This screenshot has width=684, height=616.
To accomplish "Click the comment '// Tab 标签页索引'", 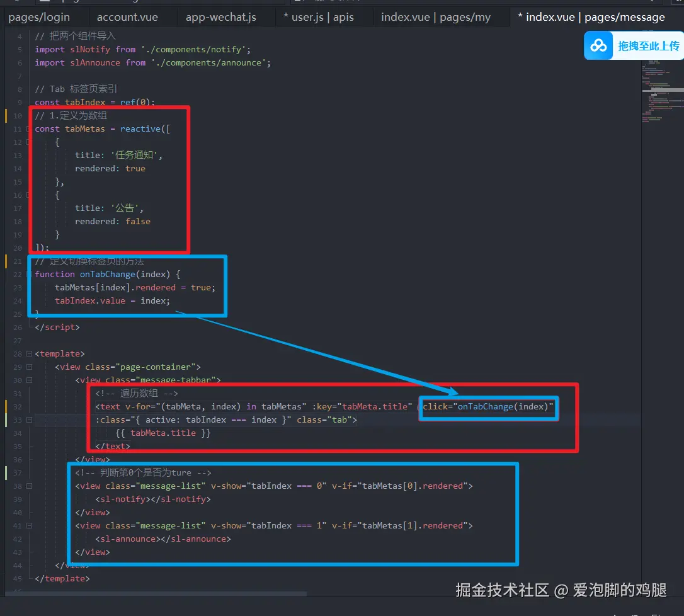I will (x=76, y=89).
